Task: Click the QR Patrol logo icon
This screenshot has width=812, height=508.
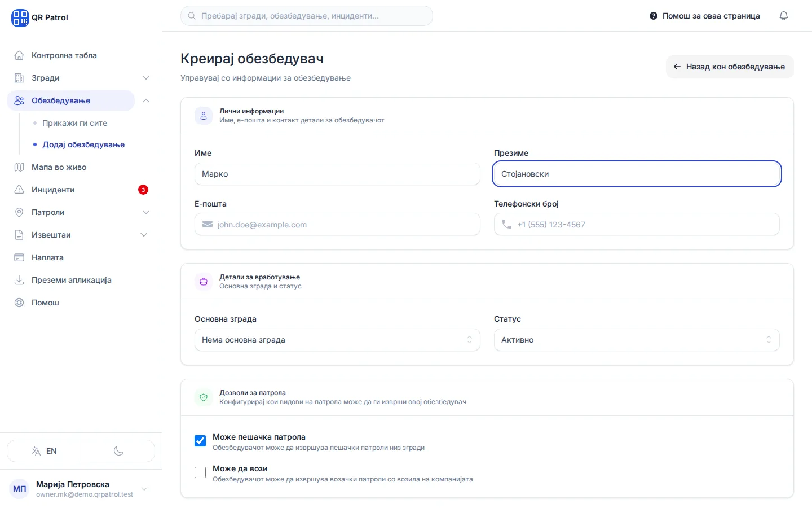Action: pyautogui.click(x=20, y=17)
